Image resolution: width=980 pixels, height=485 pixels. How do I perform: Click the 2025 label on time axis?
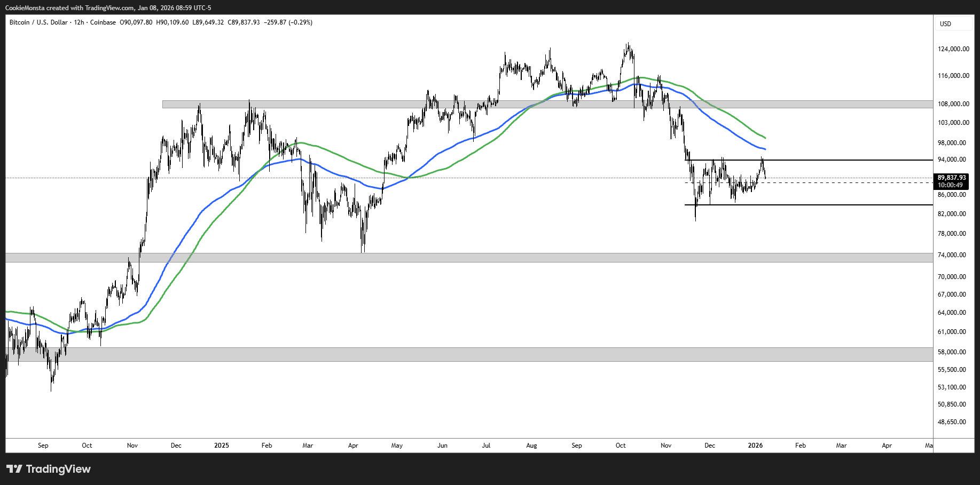point(221,446)
